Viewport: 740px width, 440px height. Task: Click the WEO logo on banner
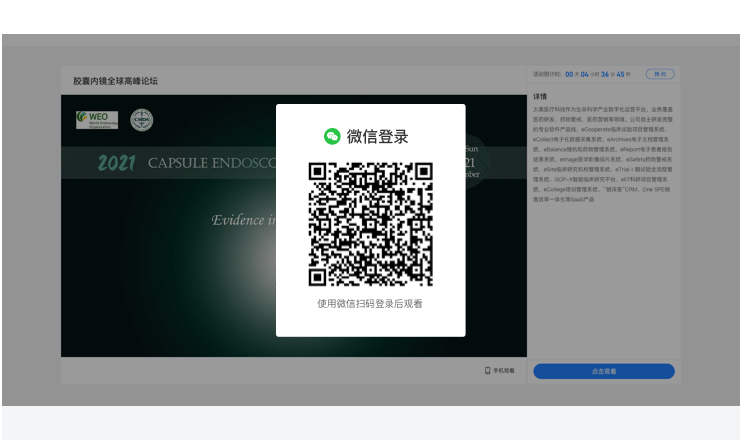[x=97, y=120]
